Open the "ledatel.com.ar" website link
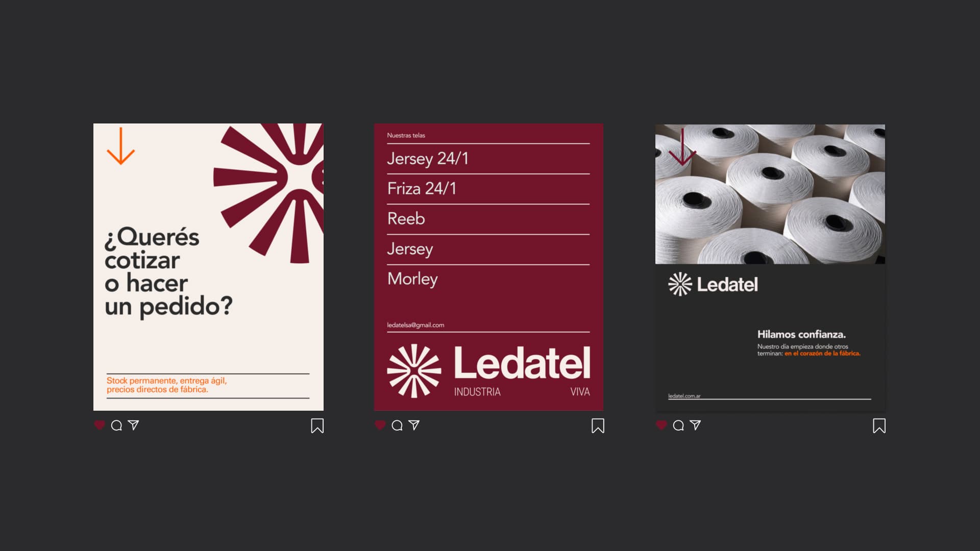Screen dimensions: 980x551 tap(684, 396)
